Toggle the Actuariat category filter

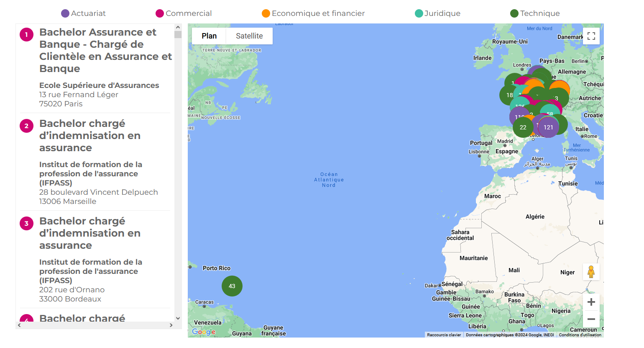83,13
